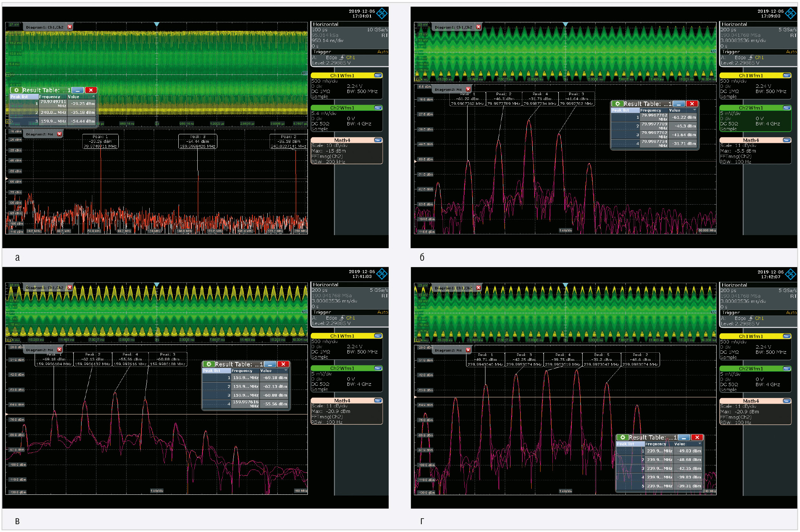This screenshot has width=800, height=532.
Task: Click the R&S logo in panel а (17:34:01)
Action: coord(382,14)
